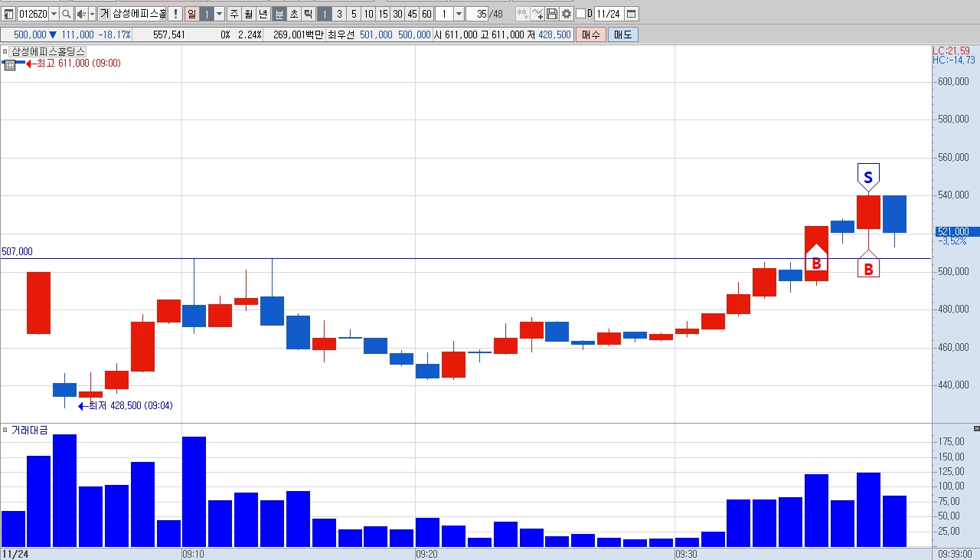
Task: Select the 주 weekly period button
Action: click(234, 14)
